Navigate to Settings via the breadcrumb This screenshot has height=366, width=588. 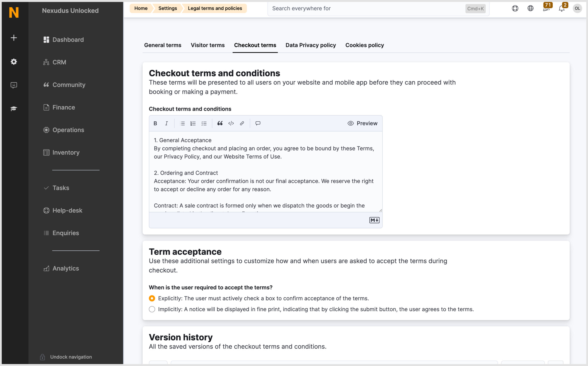167,8
